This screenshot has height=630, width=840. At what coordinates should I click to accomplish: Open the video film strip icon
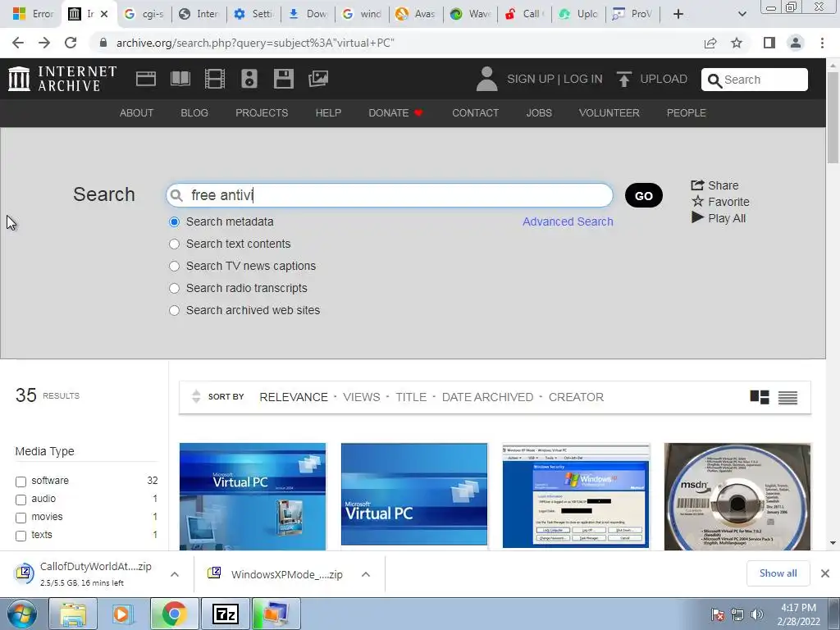coord(214,79)
